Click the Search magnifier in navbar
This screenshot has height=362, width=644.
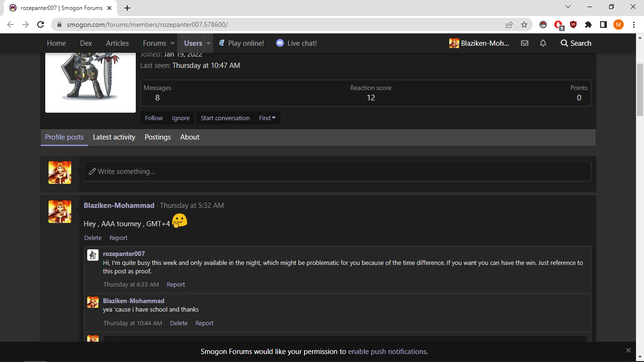coord(564,43)
